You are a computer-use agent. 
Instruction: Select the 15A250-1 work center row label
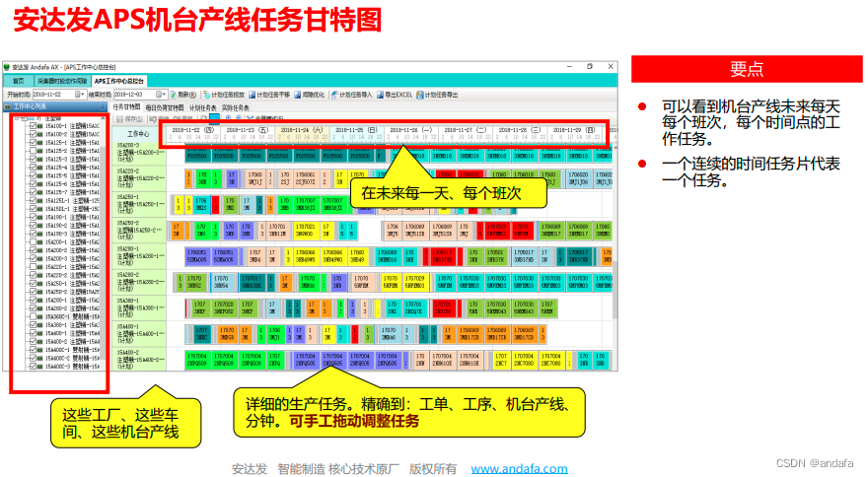[x=139, y=204]
